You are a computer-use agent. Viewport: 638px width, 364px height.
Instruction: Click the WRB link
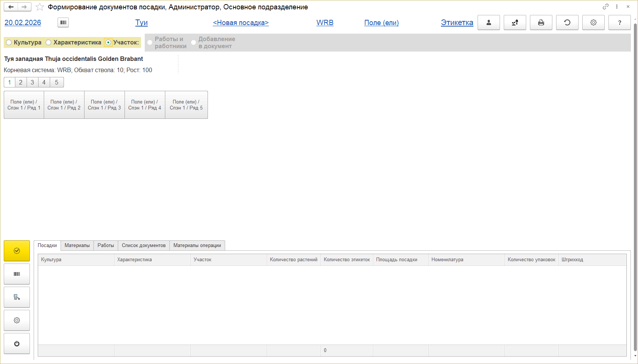coord(325,22)
